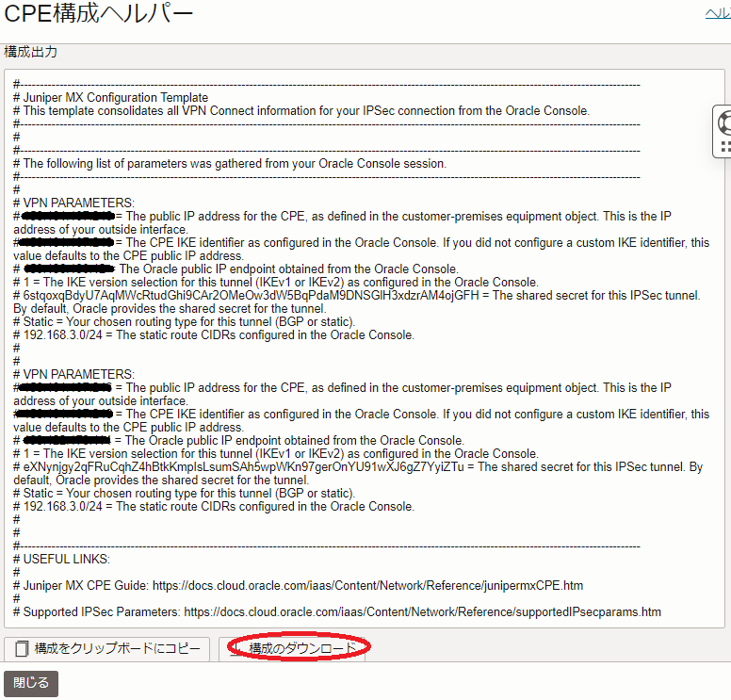Click the CPE構成ヘルパー dialog title
The width and height of the screenshot is (731, 700).
[x=99, y=14]
